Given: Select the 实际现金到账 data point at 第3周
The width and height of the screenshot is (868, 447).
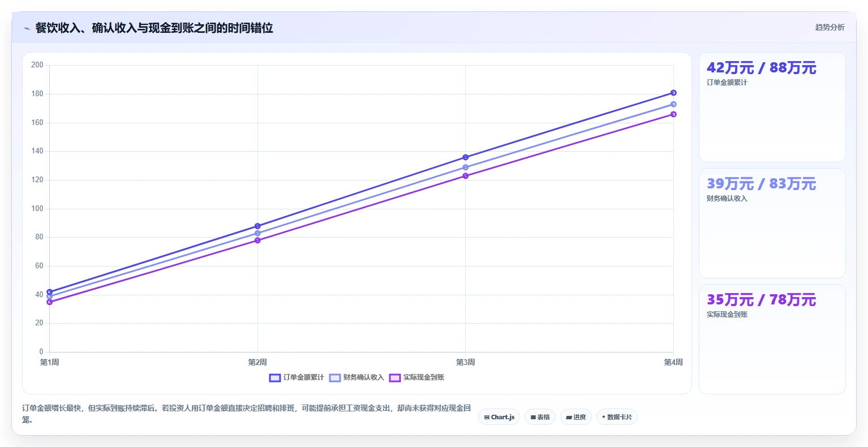Looking at the screenshot, I should click(466, 176).
